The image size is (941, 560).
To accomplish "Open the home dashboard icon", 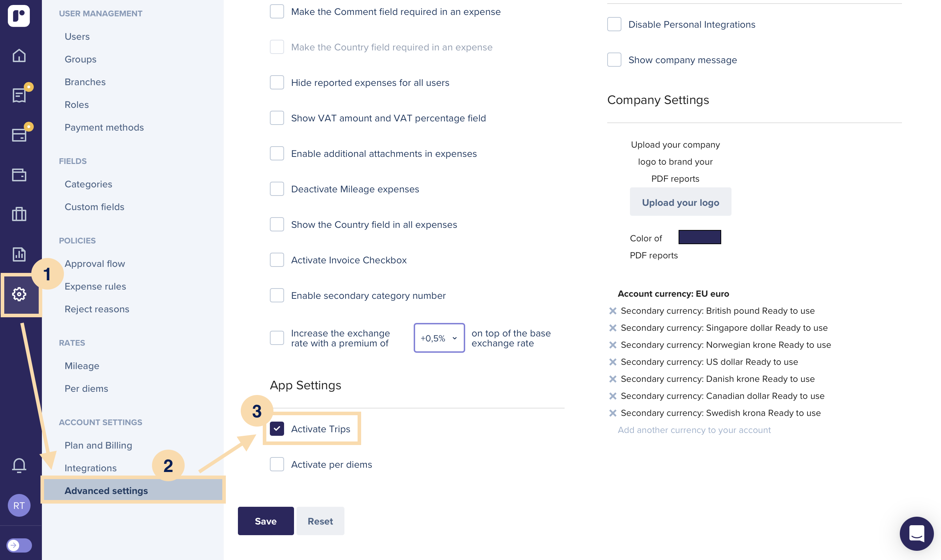I will coord(19,56).
